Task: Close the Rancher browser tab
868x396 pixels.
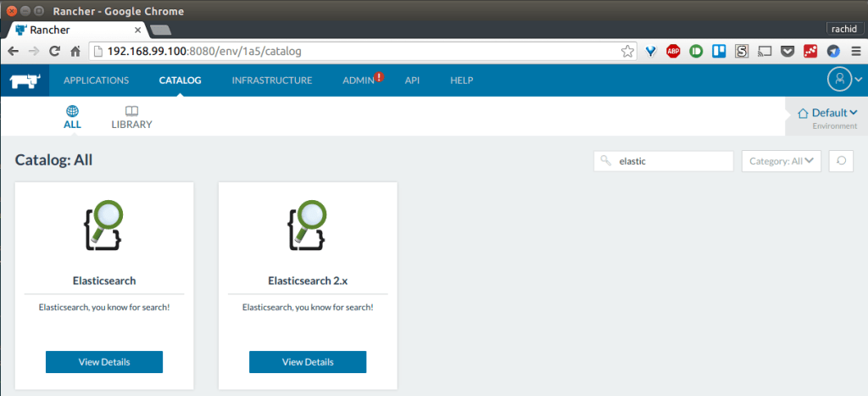Action: coord(137,30)
